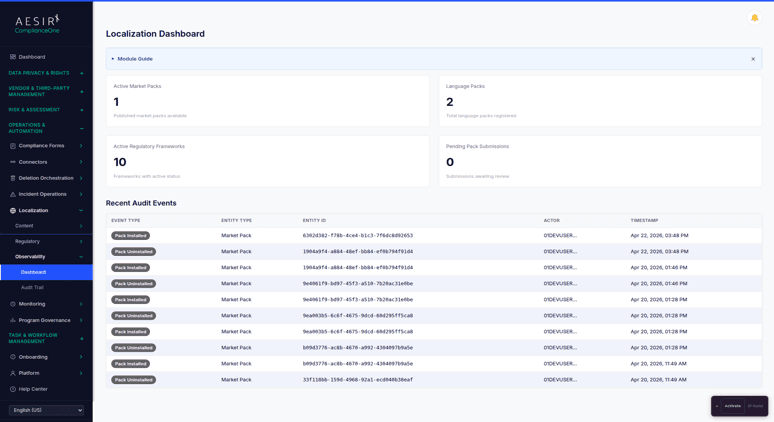Click the Deletion Orchestration trash icon
The image size is (774, 422).
coord(13,178)
